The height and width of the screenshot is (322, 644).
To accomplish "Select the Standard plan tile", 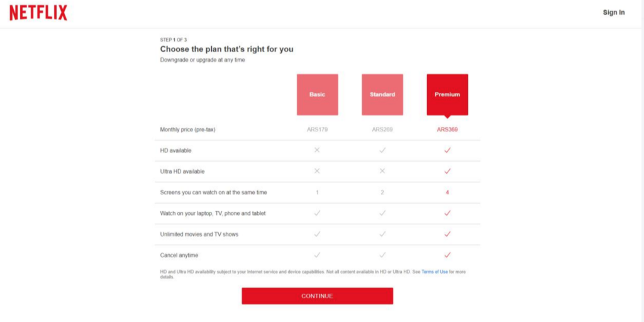I will click(382, 94).
